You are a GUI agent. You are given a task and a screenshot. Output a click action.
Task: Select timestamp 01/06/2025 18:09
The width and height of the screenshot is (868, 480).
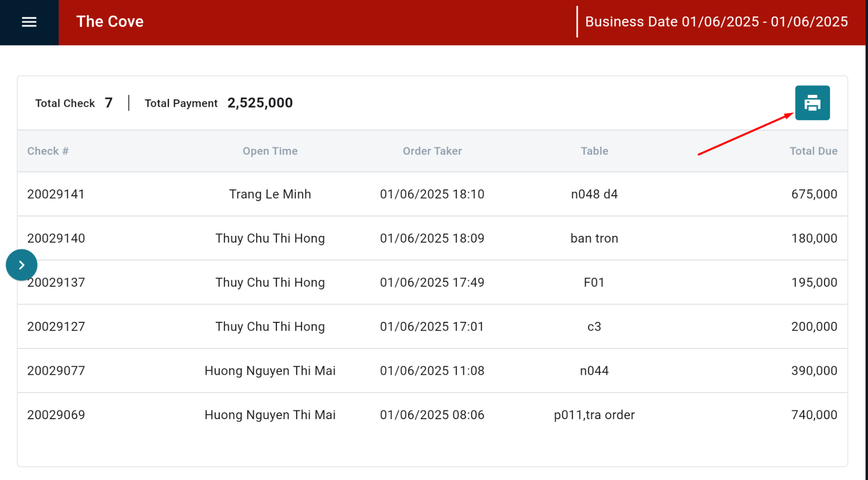[x=432, y=238]
